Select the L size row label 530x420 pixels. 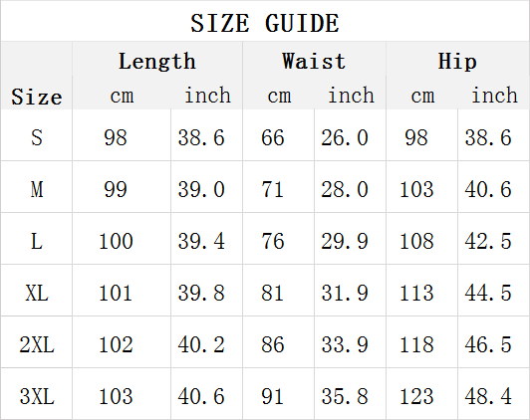coord(37,241)
